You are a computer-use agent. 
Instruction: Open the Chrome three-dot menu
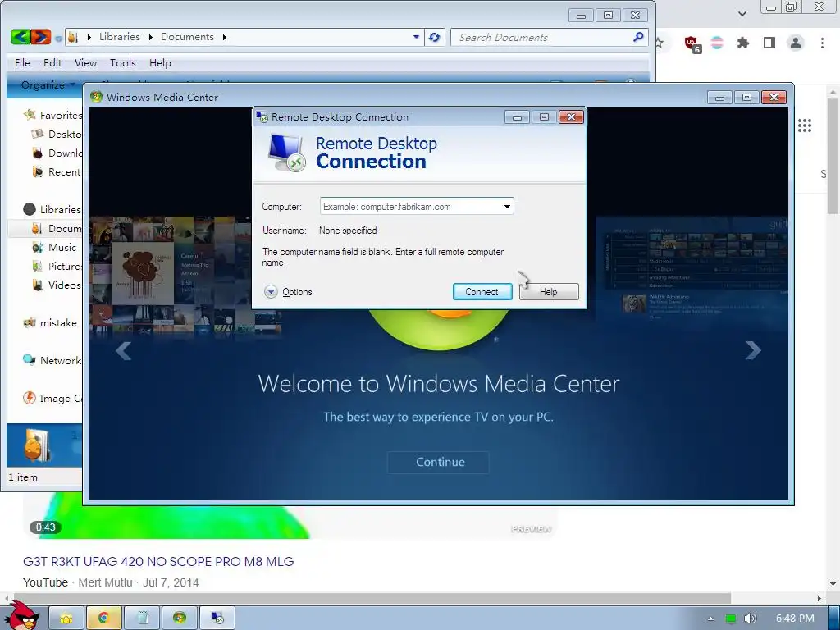[822, 43]
